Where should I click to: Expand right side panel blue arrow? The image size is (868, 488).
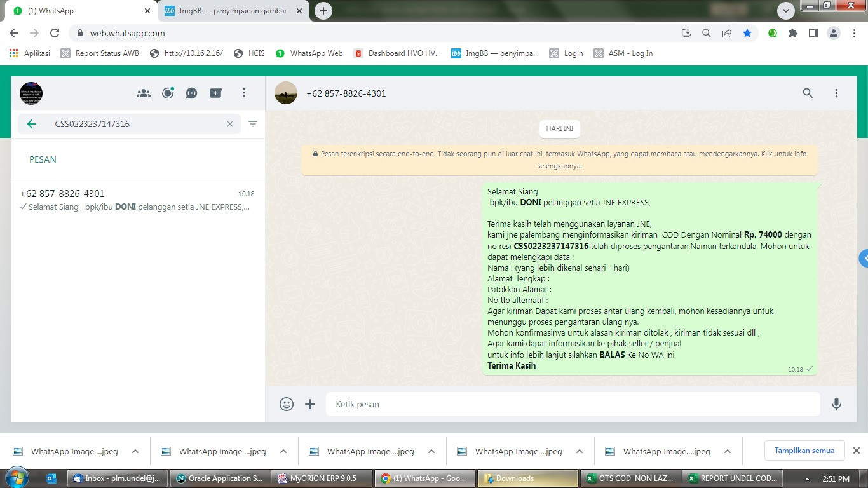tap(864, 259)
